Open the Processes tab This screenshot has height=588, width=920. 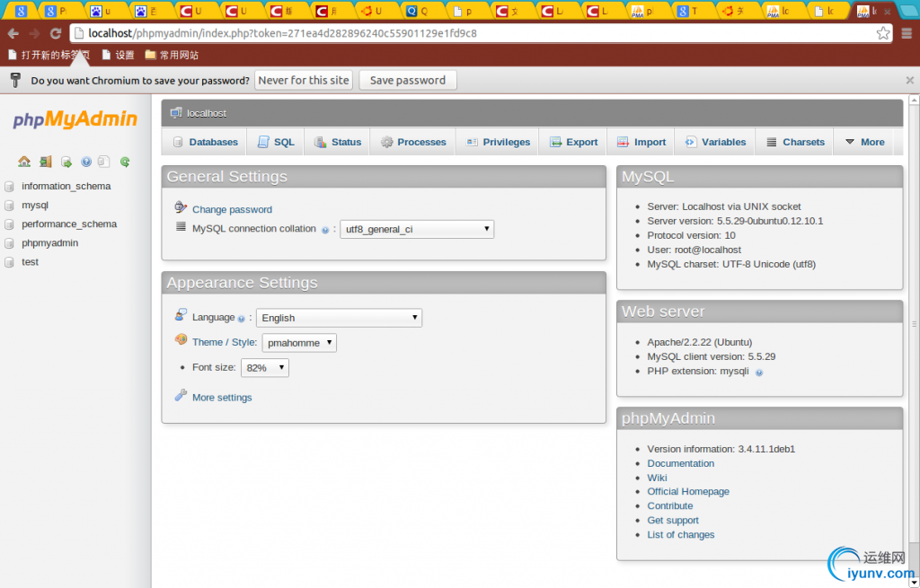[x=413, y=142]
